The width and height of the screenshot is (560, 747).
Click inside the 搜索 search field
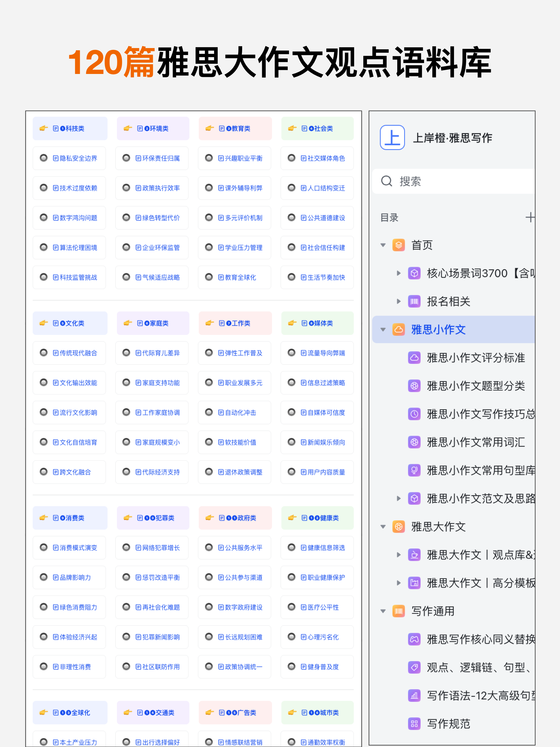point(439,181)
